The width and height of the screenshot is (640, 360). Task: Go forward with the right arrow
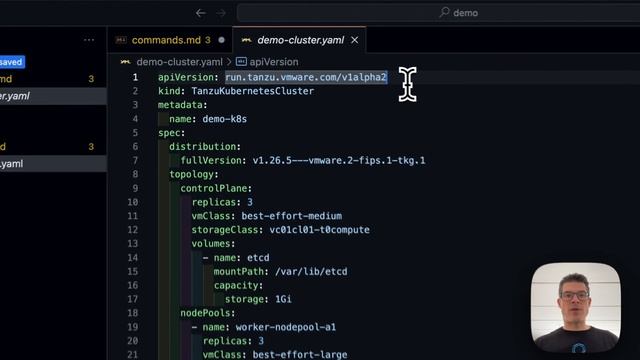(221, 13)
